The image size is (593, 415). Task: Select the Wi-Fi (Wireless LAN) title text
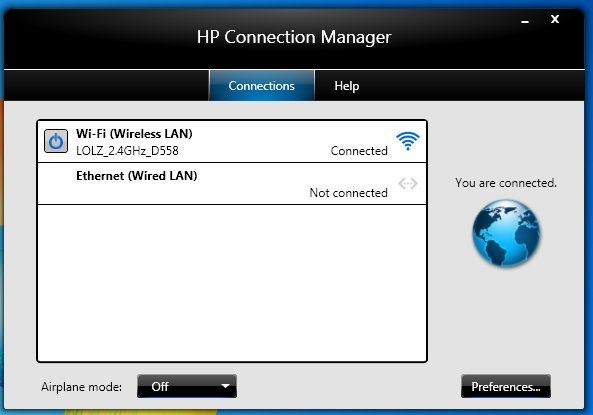click(134, 134)
